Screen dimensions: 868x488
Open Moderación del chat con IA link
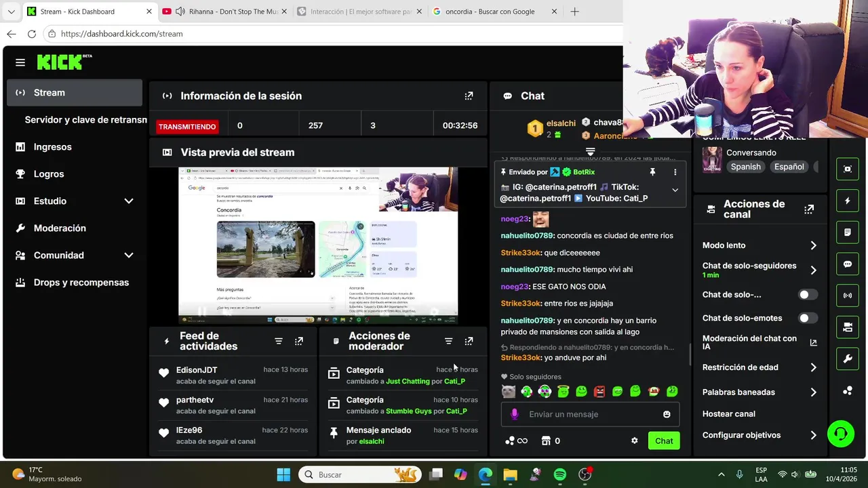point(759,342)
